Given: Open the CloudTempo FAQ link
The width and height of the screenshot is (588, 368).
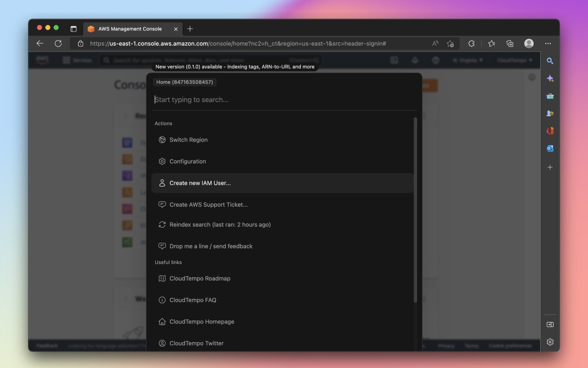Looking at the screenshot, I should [x=283, y=300].
